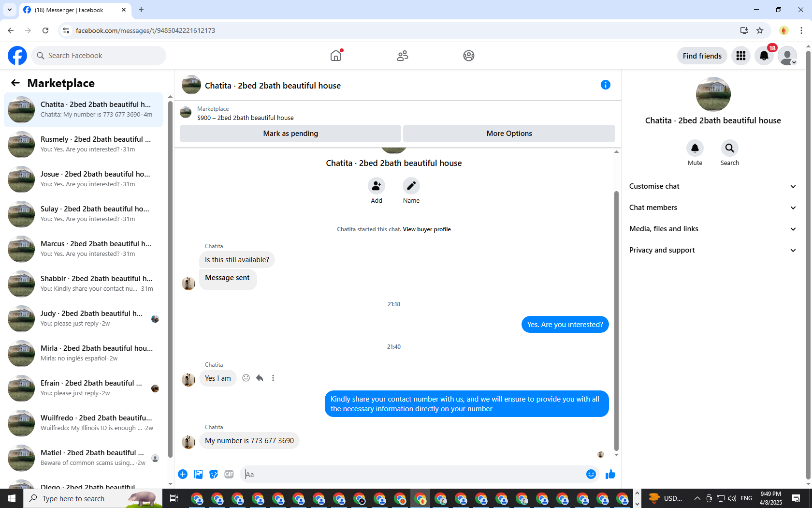The width and height of the screenshot is (812, 508).
Task: Send a thumbs-up like
Action: (610, 474)
